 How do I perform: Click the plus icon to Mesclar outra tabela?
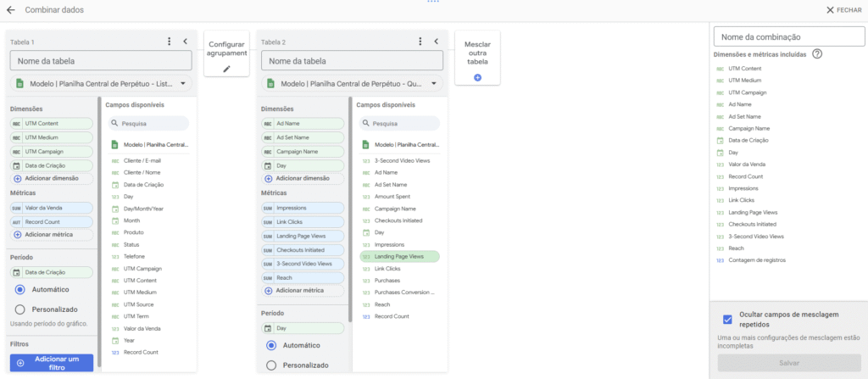click(x=477, y=77)
